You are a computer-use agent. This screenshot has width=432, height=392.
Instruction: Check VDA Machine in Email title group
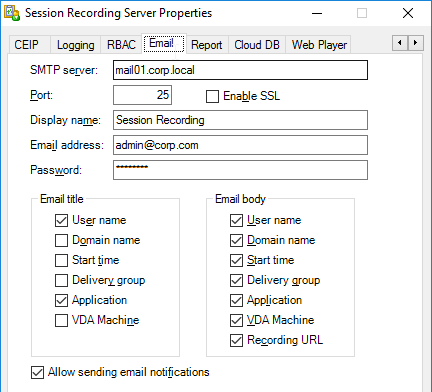coord(61,320)
